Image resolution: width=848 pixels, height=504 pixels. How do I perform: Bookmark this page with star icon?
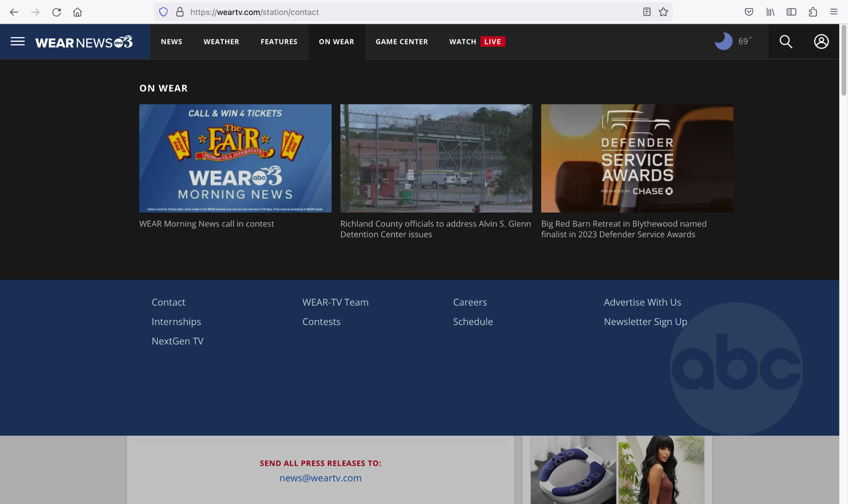point(663,12)
